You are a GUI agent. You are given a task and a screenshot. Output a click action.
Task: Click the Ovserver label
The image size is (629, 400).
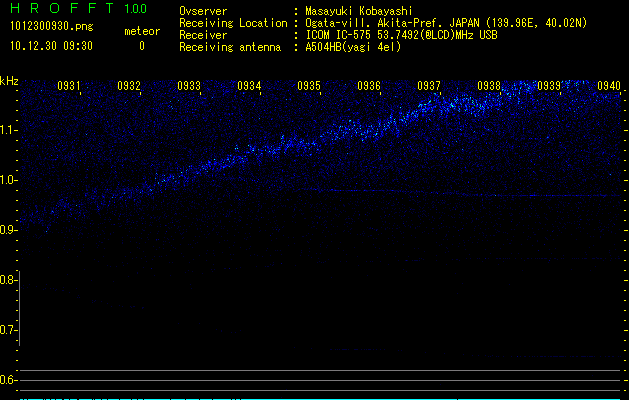203,11
